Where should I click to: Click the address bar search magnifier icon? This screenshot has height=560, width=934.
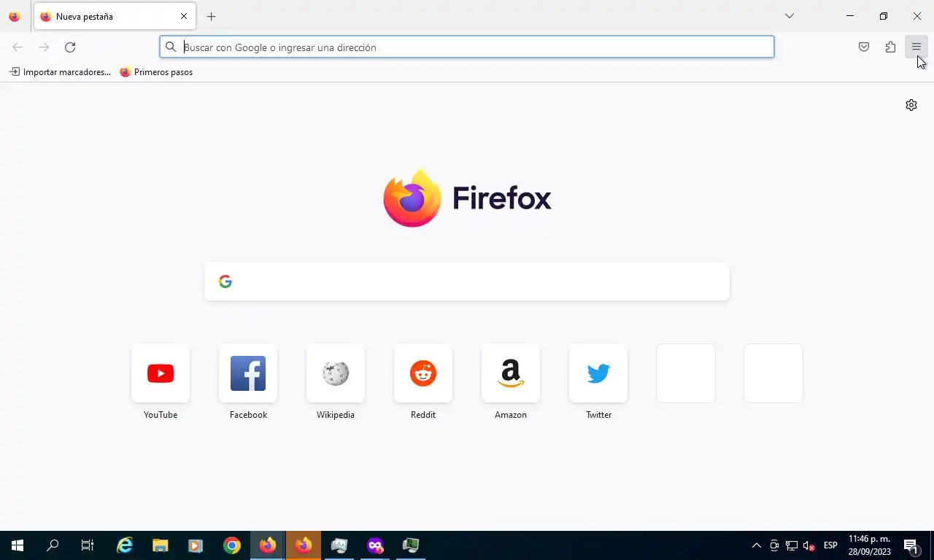[171, 47]
